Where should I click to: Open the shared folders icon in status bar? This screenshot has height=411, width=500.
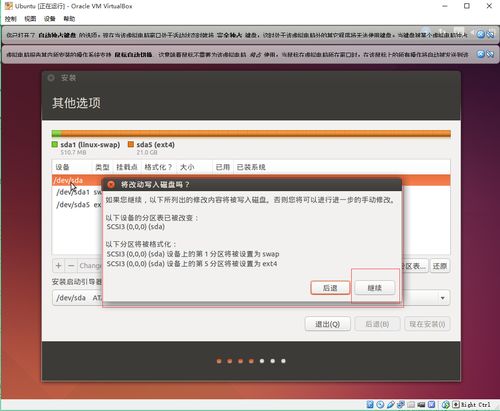[x=411, y=405]
